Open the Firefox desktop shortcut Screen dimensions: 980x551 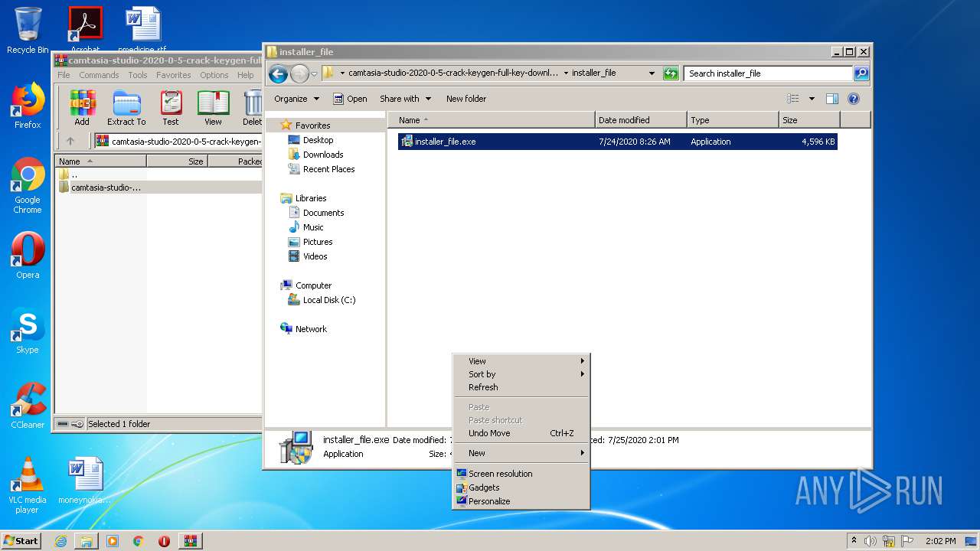pyautogui.click(x=28, y=106)
